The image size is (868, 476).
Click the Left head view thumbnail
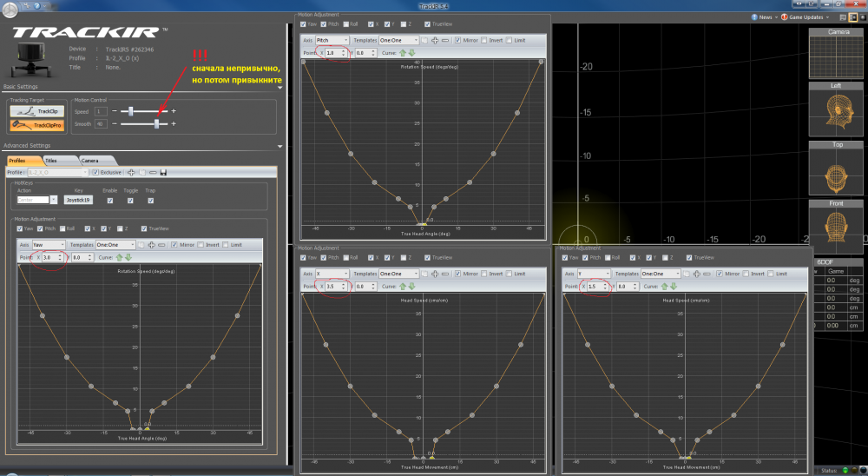click(836, 109)
